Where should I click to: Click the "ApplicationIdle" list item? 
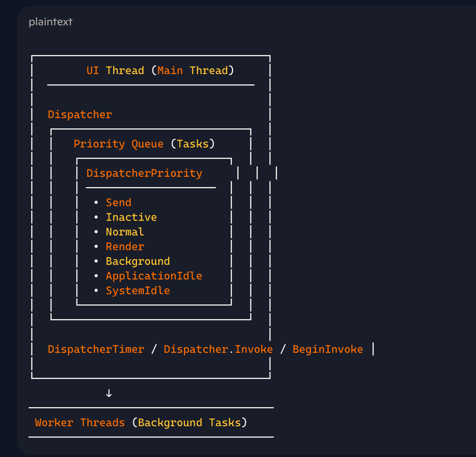coord(154,276)
